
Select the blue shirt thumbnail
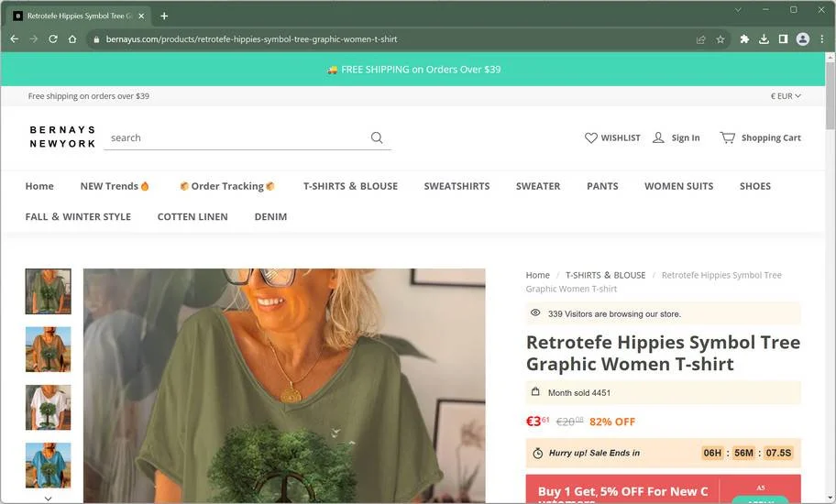point(48,466)
